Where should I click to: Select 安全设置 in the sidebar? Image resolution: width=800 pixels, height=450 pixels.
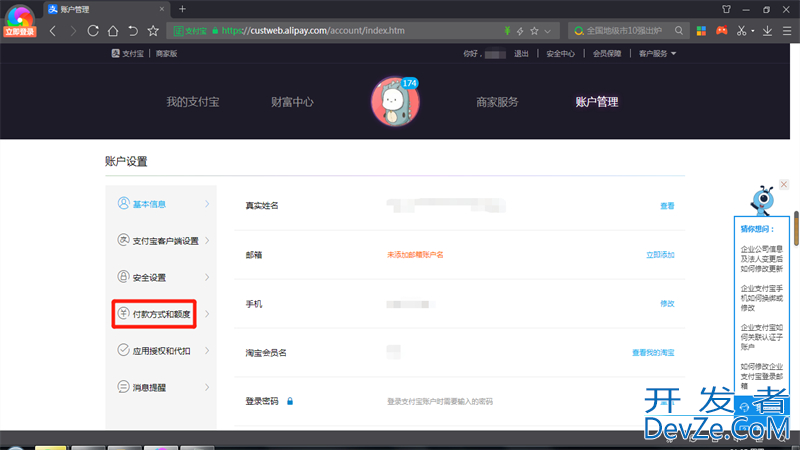click(x=149, y=278)
